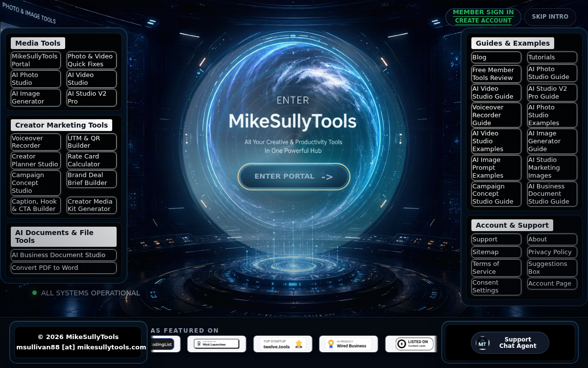Viewport: 588px width, 368px height.
Task: Open MikeSullyTools Portal link
Action: [x=36, y=60]
